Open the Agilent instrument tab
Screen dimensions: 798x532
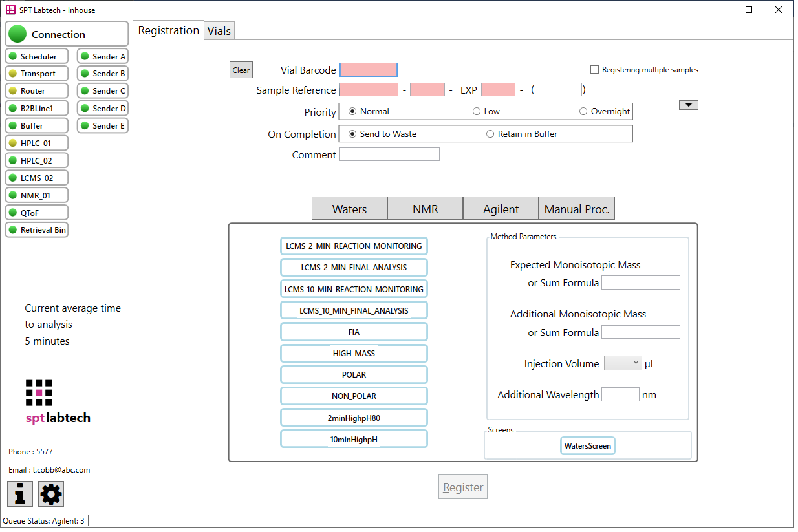pos(500,208)
